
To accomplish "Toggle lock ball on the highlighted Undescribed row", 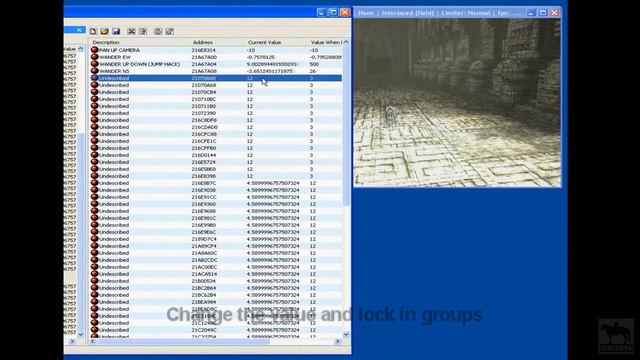I will pos(95,78).
